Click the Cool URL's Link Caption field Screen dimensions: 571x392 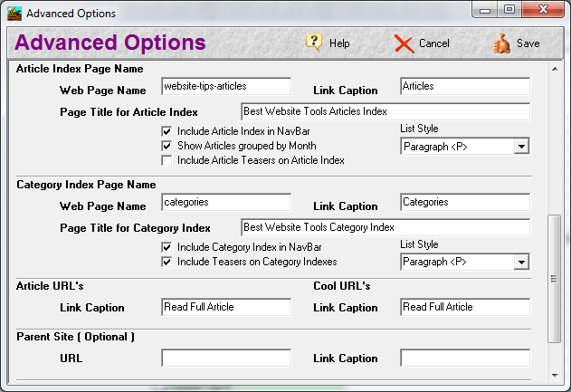(465, 307)
